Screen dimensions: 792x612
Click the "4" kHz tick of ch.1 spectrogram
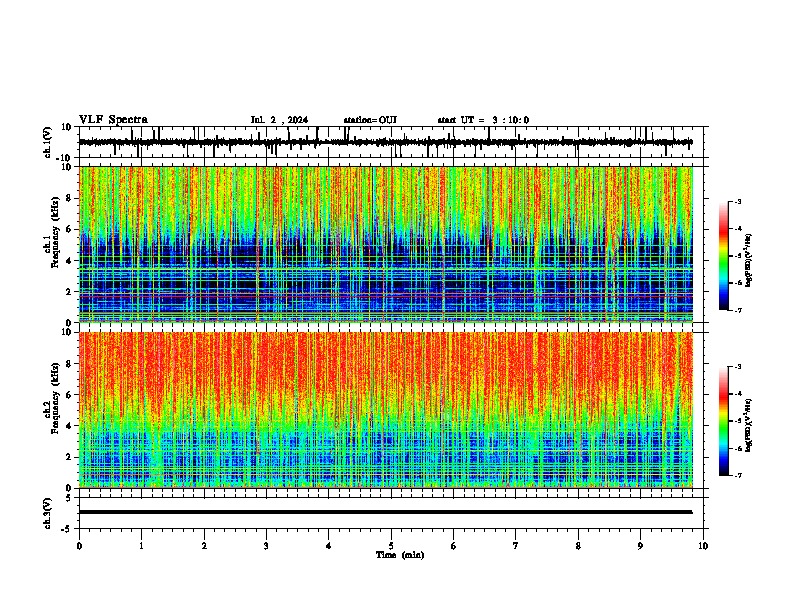pyautogui.click(x=69, y=261)
